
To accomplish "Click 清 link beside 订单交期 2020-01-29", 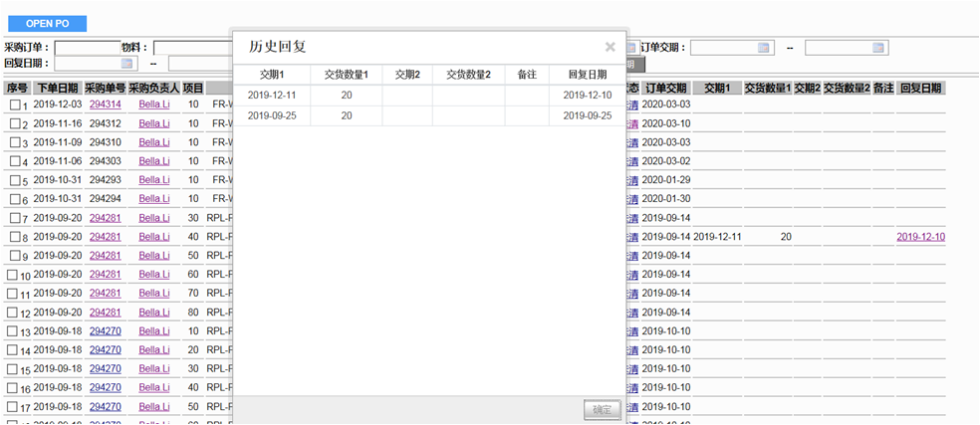I will [x=633, y=180].
